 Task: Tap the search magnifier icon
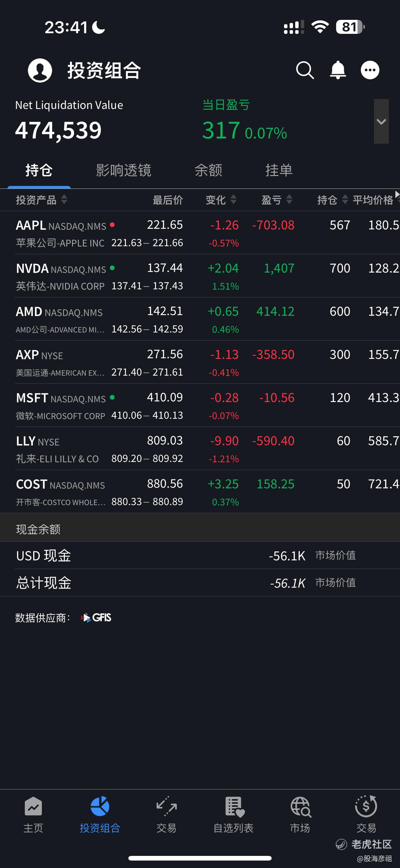coord(305,70)
